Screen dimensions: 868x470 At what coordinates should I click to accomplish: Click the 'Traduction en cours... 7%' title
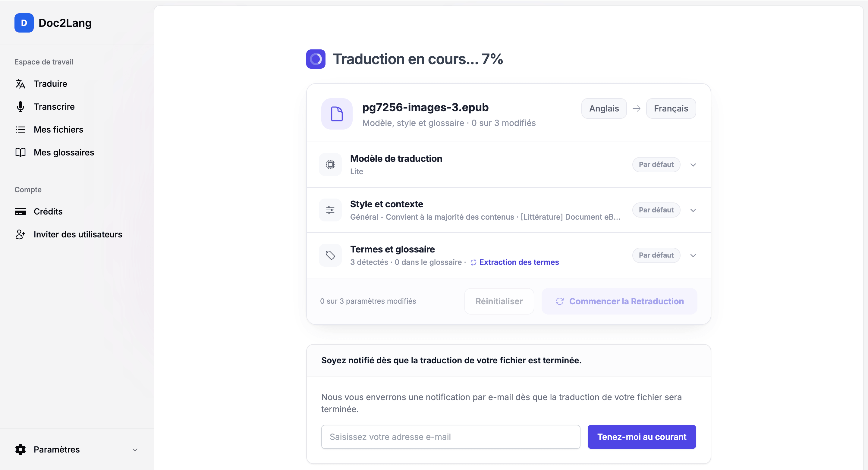click(418, 59)
